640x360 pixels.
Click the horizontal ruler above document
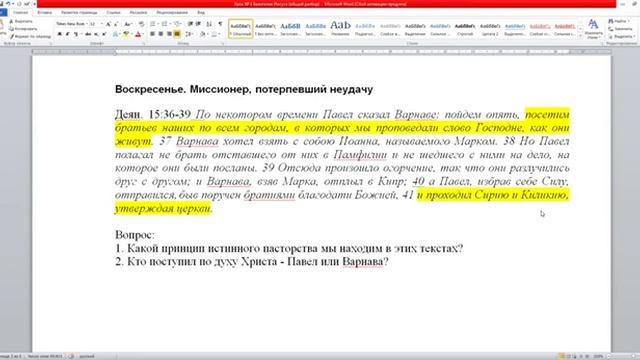pos(321,52)
